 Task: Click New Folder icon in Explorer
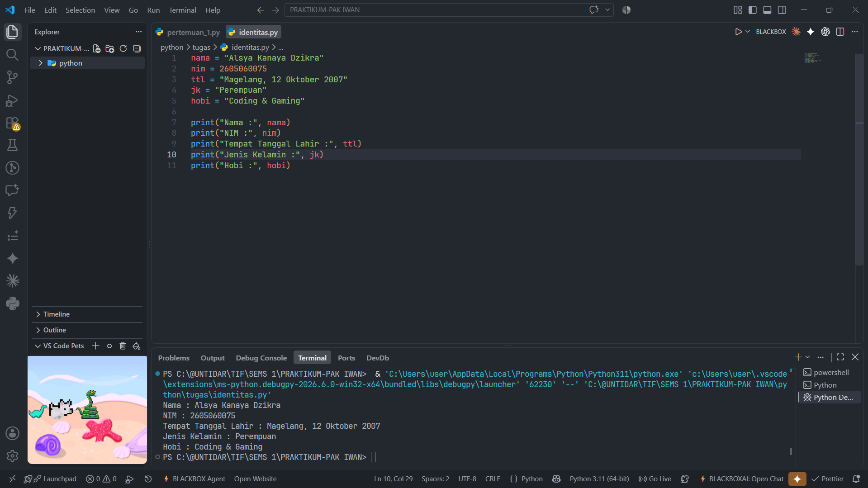point(109,49)
